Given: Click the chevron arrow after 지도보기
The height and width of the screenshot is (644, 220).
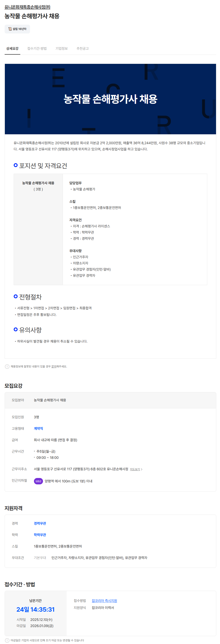Looking at the screenshot, I should coord(142,469).
